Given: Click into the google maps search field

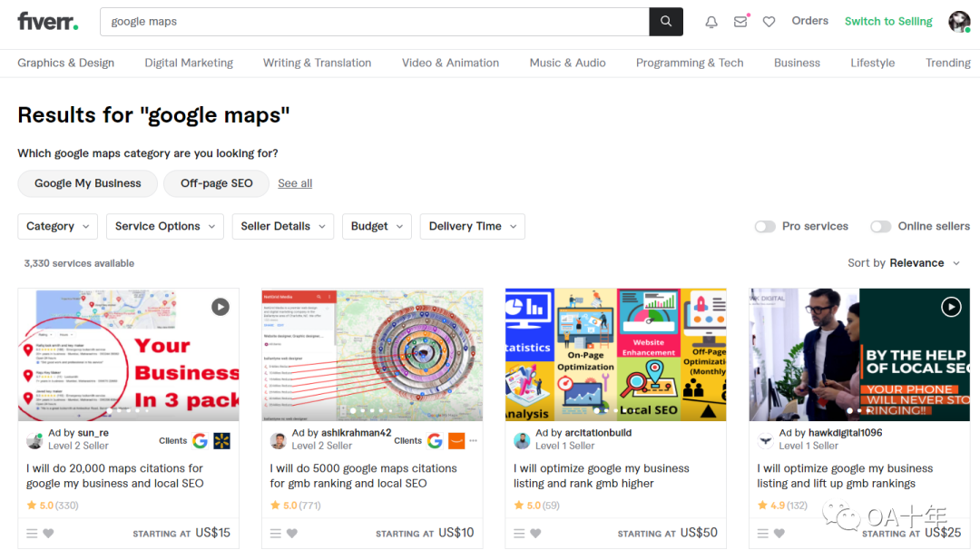Looking at the screenshot, I should (372, 22).
